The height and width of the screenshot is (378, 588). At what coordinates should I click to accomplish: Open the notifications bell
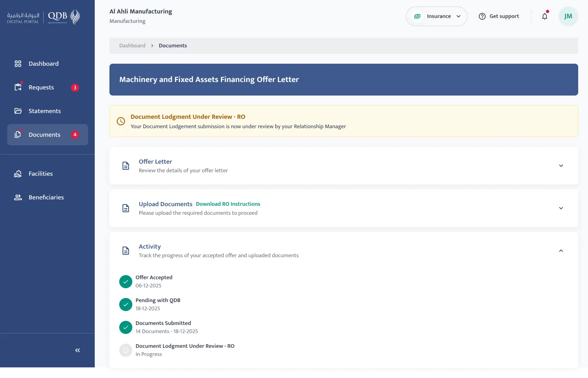(x=545, y=16)
